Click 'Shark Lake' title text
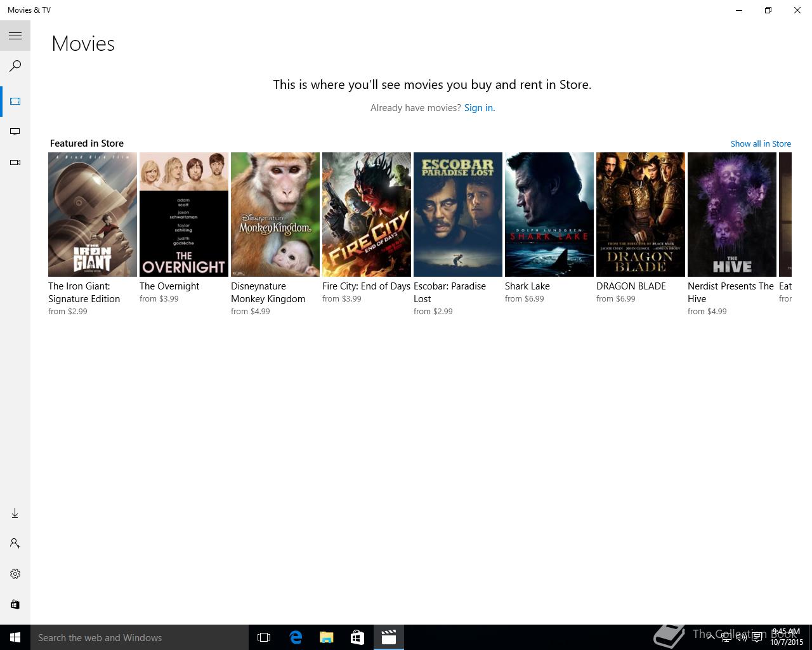This screenshot has height=650, width=812. point(527,286)
